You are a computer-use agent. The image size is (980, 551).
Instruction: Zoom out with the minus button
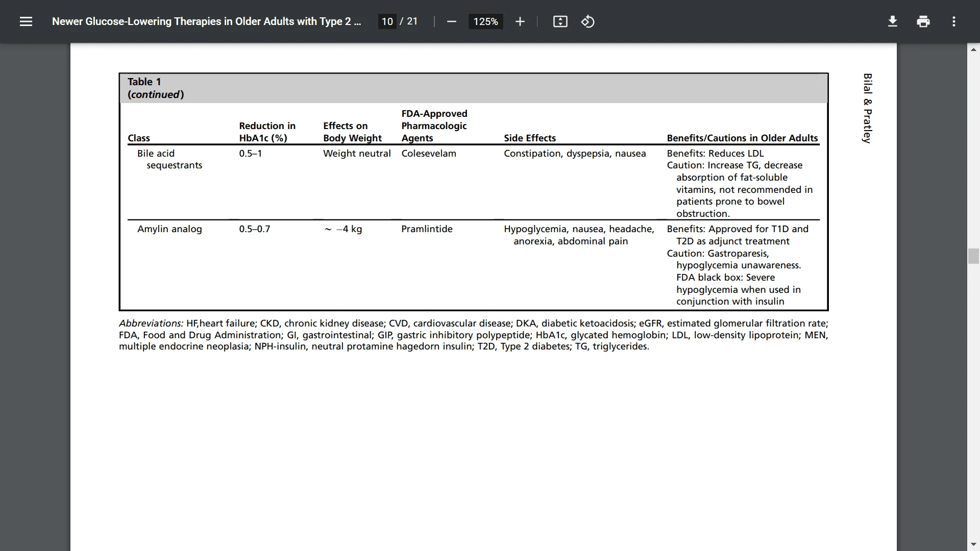point(451,21)
